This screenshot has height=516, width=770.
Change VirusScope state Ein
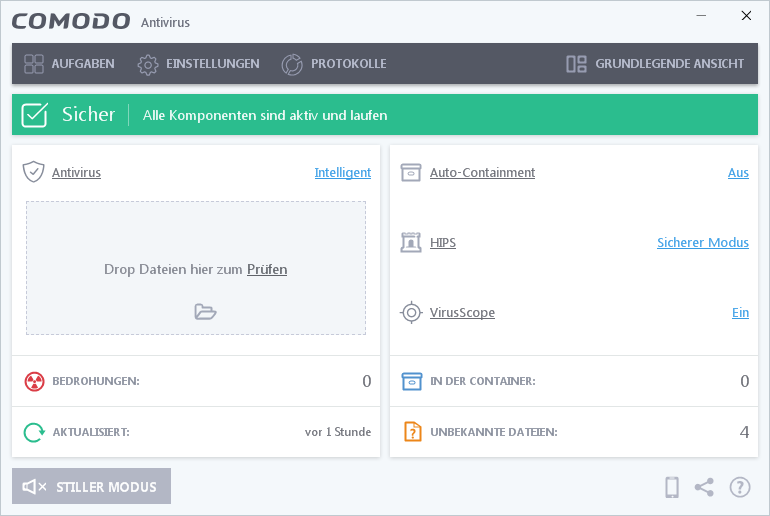click(x=740, y=313)
